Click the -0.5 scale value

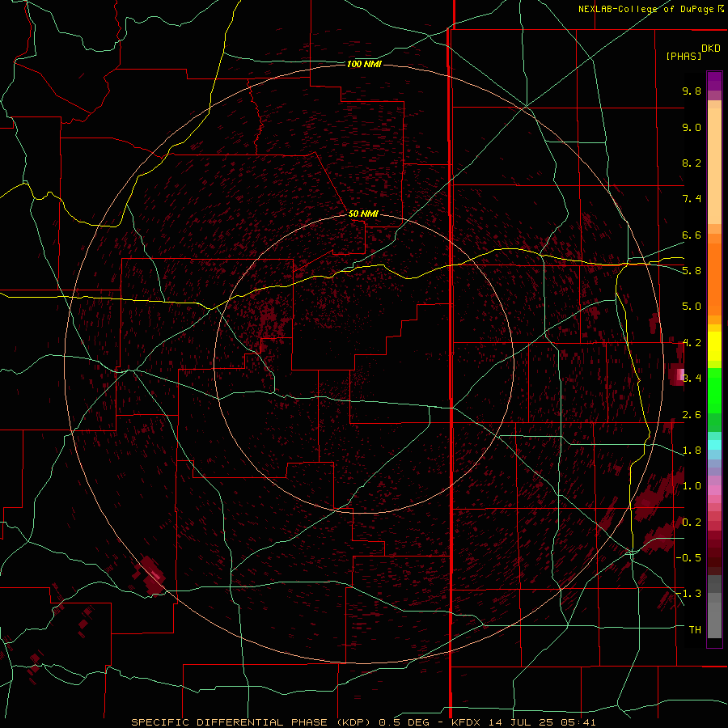[x=688, y=558]
